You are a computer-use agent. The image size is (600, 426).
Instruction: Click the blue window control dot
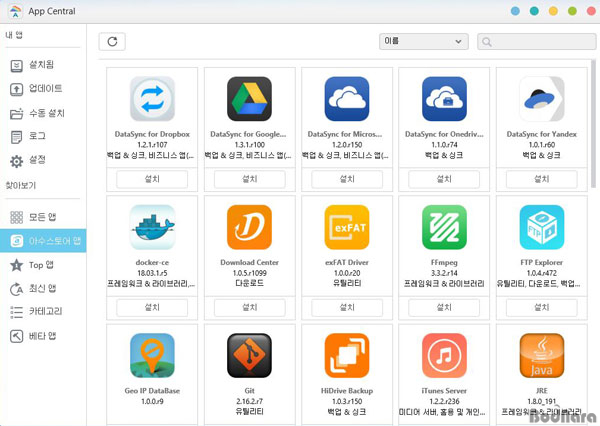(x=515, y=11)
